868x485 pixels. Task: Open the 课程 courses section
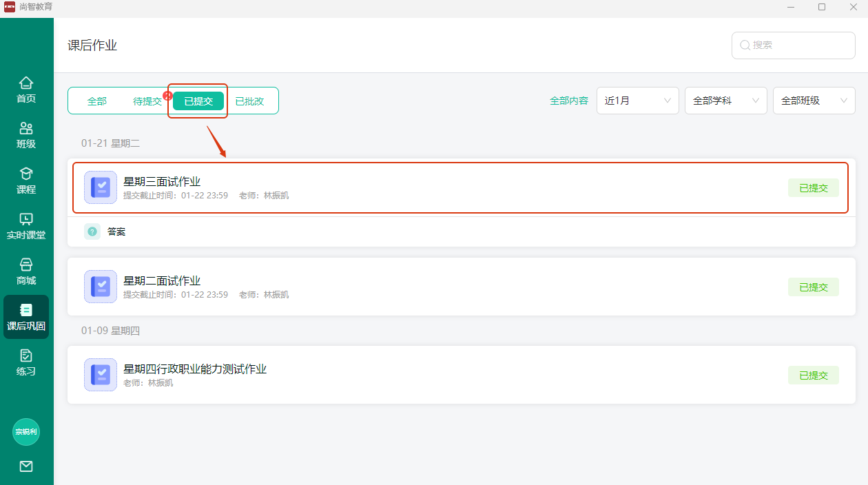26,181
